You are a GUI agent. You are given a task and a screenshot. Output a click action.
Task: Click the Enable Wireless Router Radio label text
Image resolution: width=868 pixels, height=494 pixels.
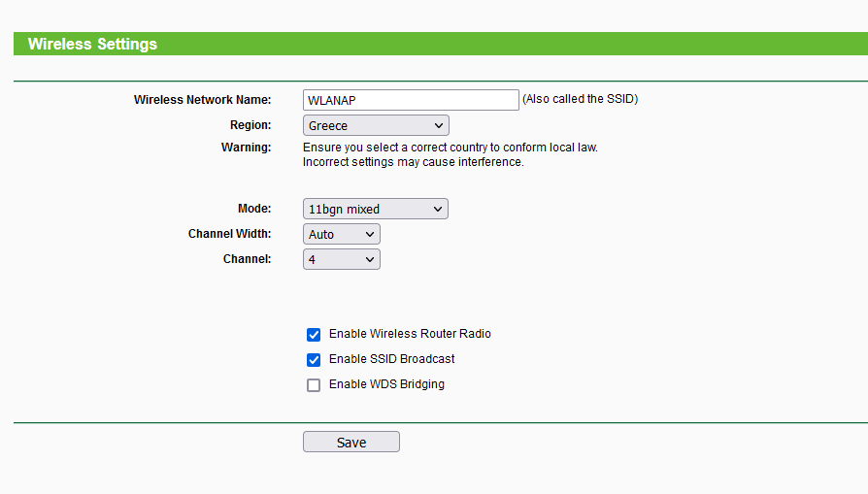tap(410, 334)
